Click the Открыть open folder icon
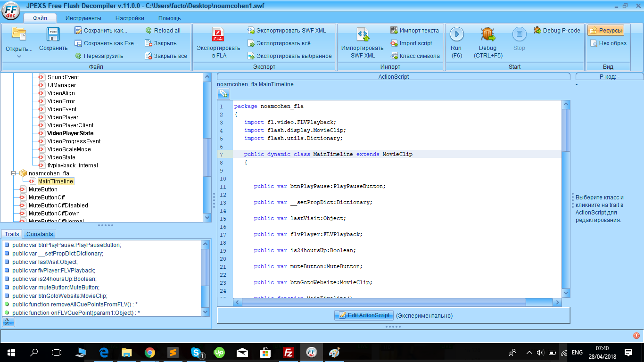The height and width of the screenshot is (362, 644). (19, 34)
